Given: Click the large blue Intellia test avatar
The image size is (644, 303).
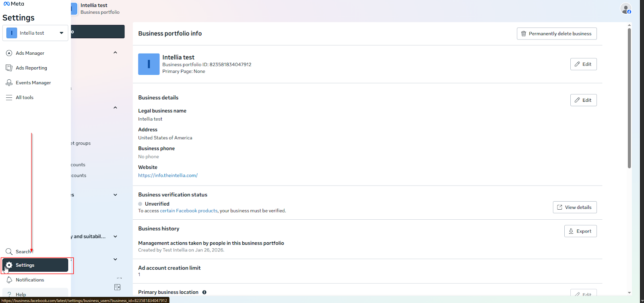Looking at the screenshot, I should [149, 64].
